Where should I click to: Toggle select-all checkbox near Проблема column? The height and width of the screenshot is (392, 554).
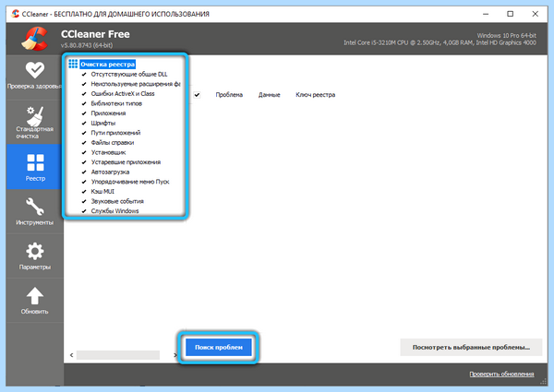point(198,95)
